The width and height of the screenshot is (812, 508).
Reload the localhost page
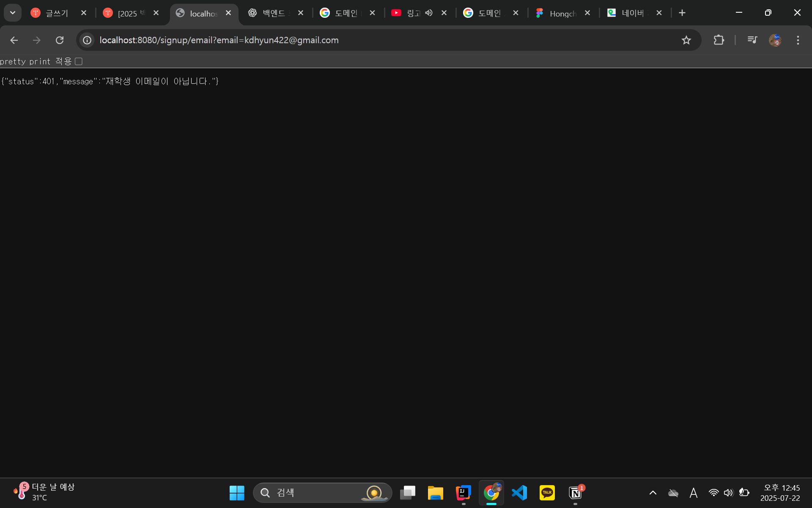pos(60,40)
